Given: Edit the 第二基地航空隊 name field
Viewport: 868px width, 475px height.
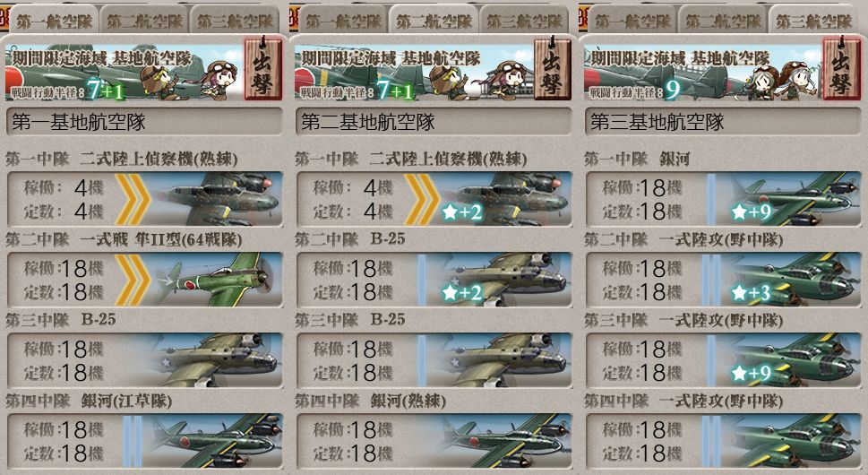Looking at the screenshot, I should coord(434,122).
